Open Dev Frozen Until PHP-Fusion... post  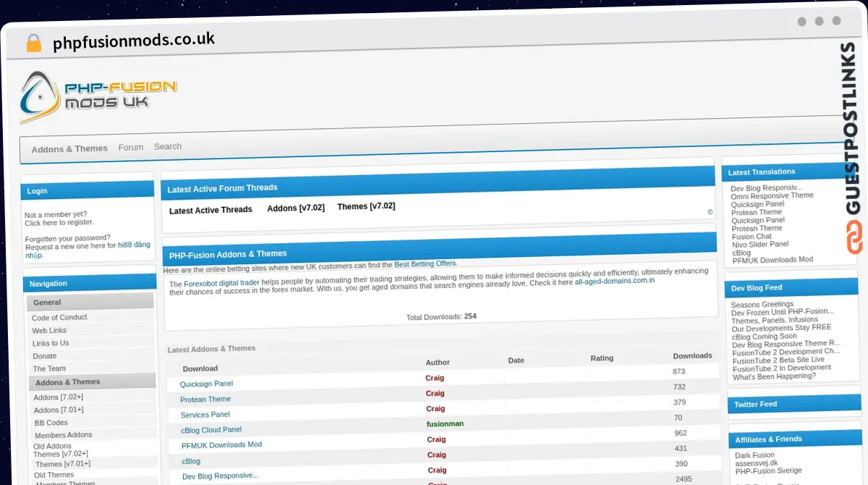[x=783, y=312]
